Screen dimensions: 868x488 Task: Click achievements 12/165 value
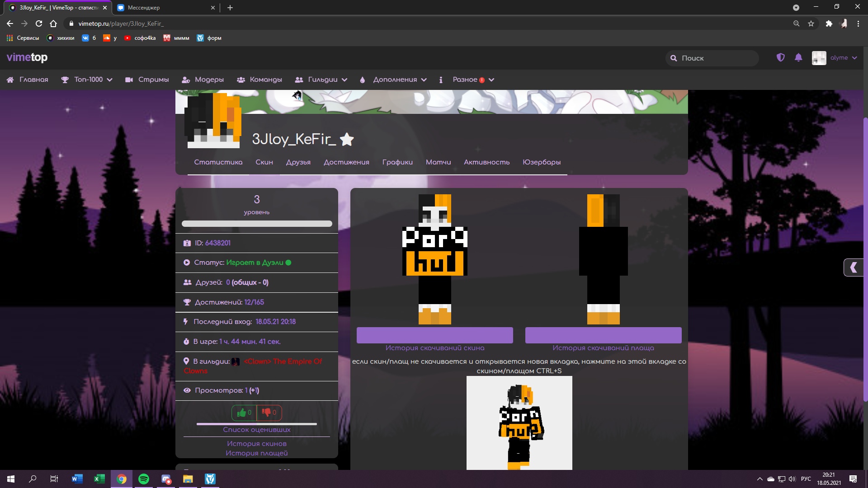[254, 302]
